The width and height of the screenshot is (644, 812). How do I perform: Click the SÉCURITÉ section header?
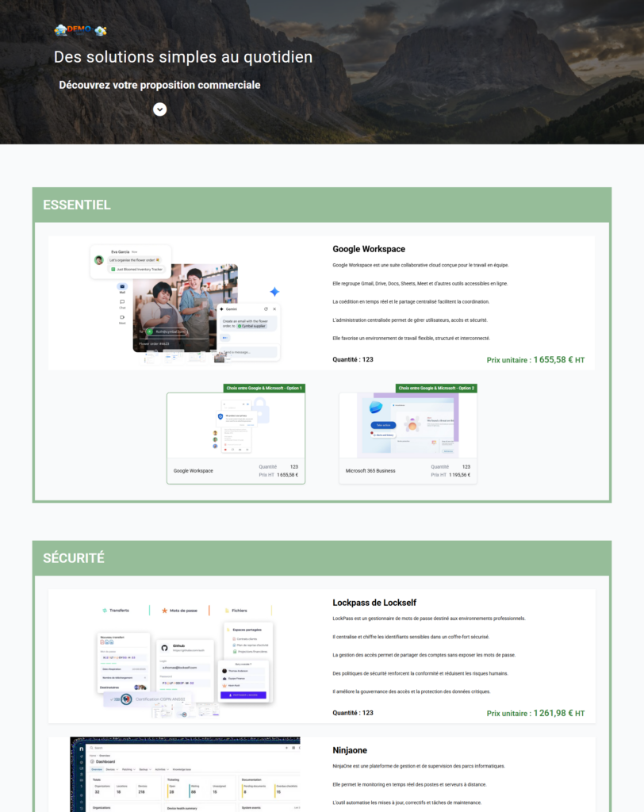[x=74, y=558]
